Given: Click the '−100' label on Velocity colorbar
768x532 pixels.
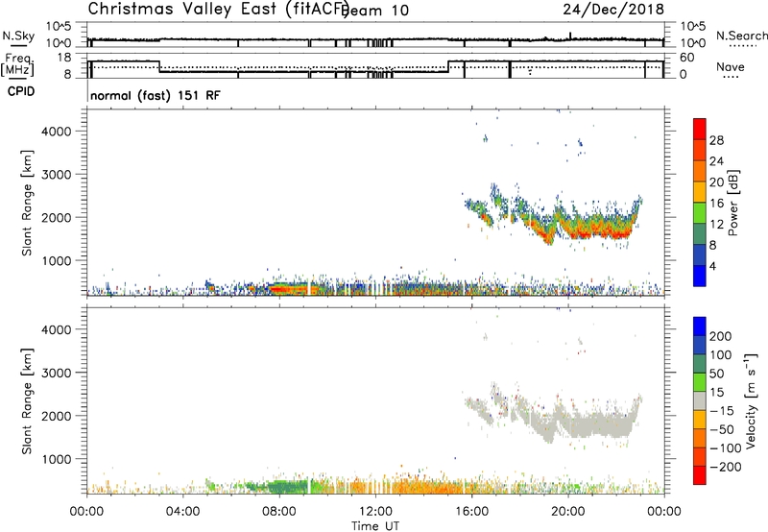Looking at the screenshot, I should point(725,448).
